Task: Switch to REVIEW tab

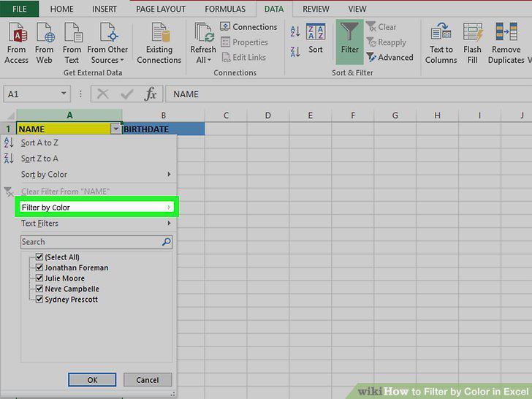Action: click(316, 9)
